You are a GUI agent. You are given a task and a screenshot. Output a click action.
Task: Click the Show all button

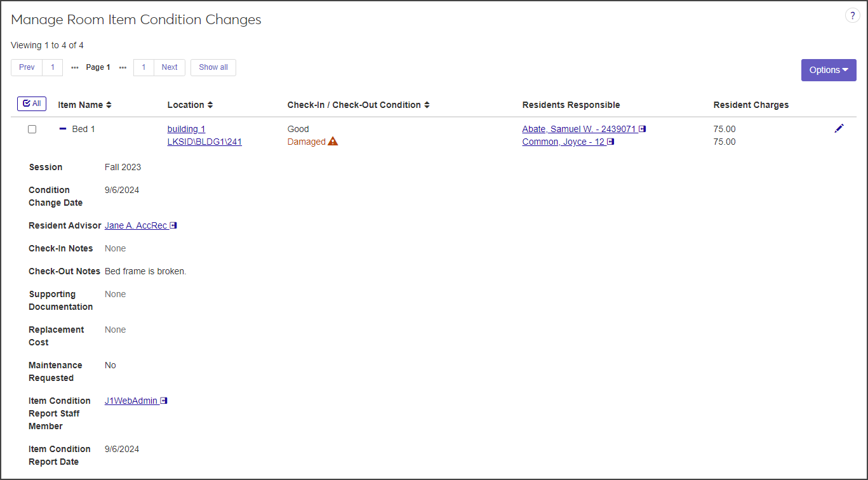[x=213, y=67]
